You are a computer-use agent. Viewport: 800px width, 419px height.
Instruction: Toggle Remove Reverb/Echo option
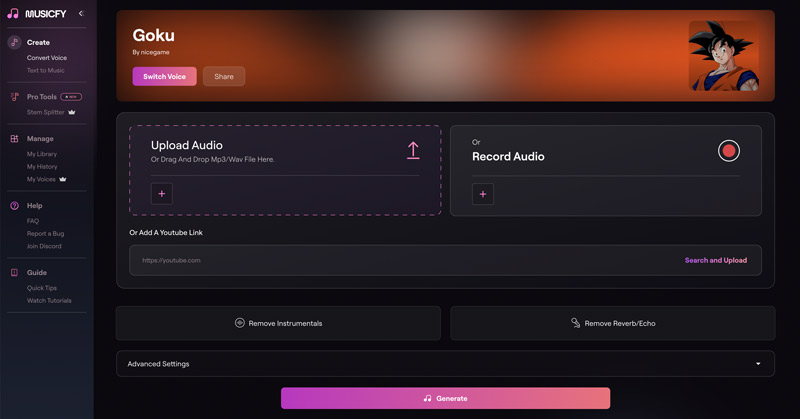point(613,323)
